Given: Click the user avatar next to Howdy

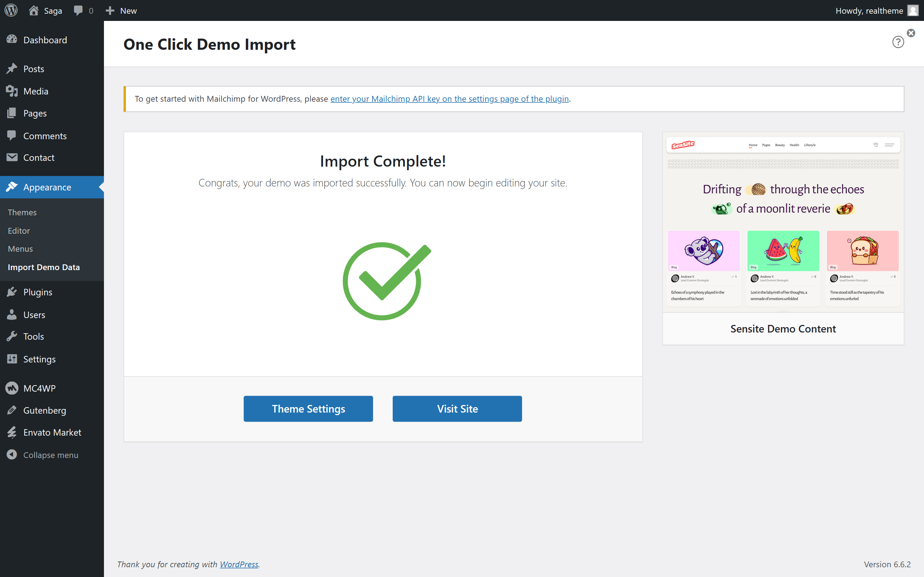Looking at the screenshot, I should 912,10.
